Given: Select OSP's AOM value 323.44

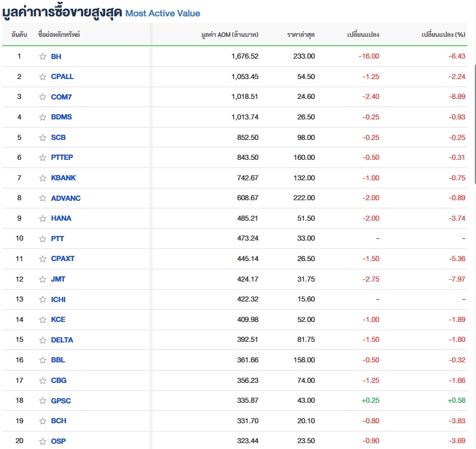Looking at the screenshot, I should coord(248,441).
